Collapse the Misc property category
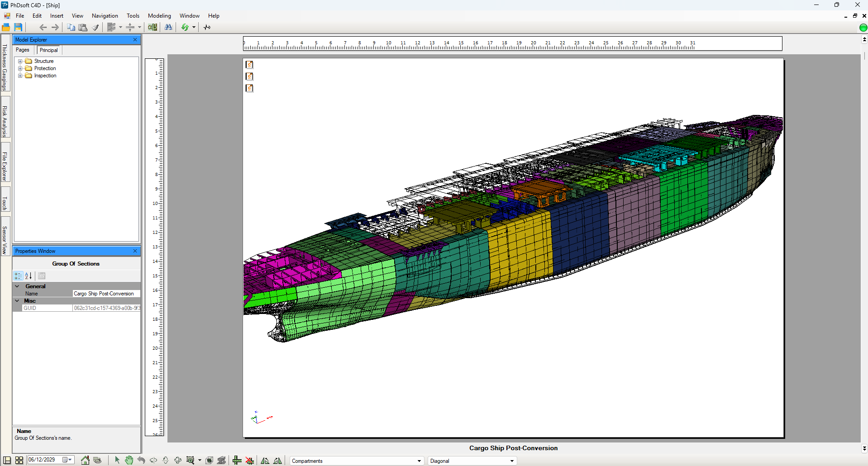Screen dimensions: 868x466 [17, 301]
